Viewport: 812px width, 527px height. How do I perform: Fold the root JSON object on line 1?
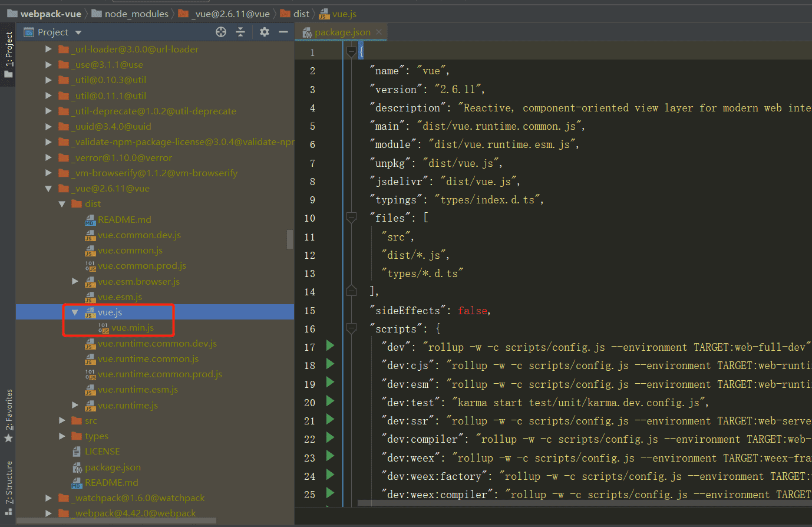[x=351, y=52]
